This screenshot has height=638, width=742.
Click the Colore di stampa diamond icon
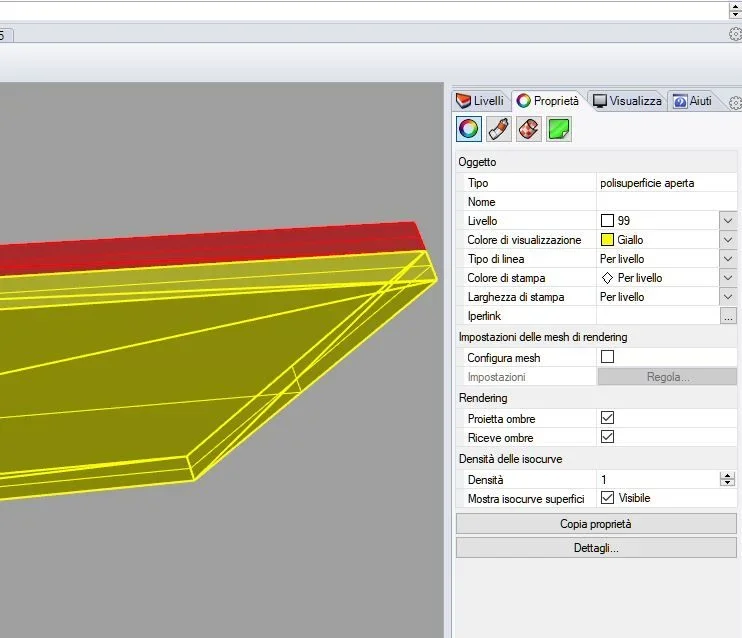click(607, 278)
